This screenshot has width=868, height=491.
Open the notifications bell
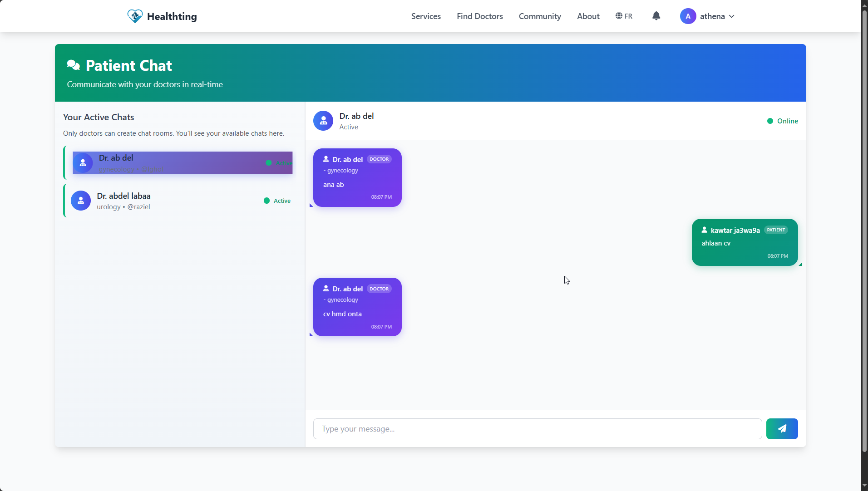point(657,16)
